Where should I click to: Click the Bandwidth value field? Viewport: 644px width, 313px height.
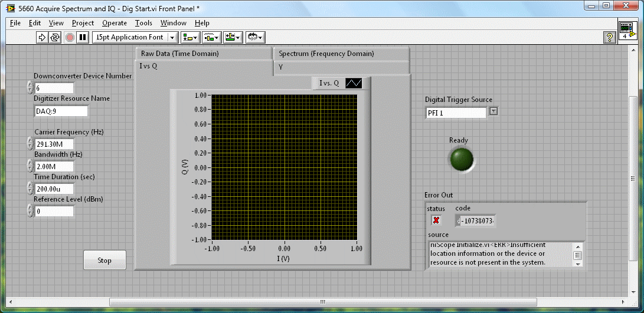54,167
